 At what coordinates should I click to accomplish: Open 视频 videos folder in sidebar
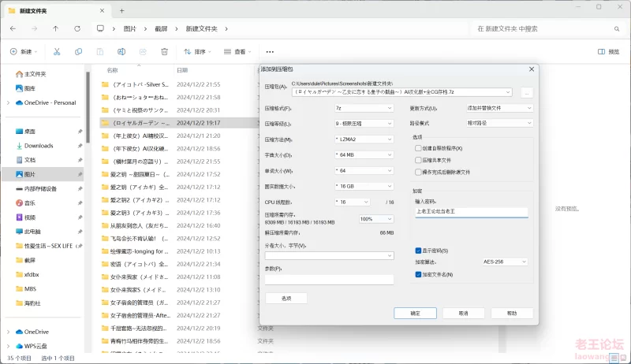pyautogui.click(x=25, y=217)
